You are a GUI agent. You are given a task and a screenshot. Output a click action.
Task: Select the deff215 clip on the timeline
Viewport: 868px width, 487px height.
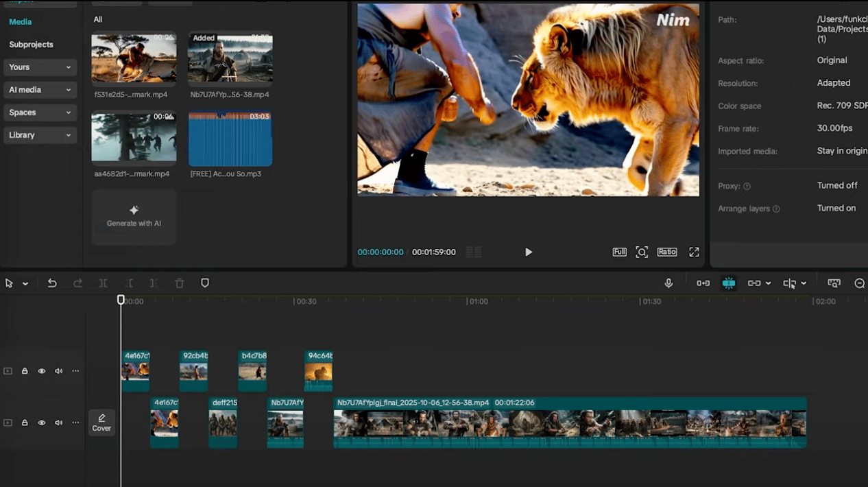click(x=223, y=423)
